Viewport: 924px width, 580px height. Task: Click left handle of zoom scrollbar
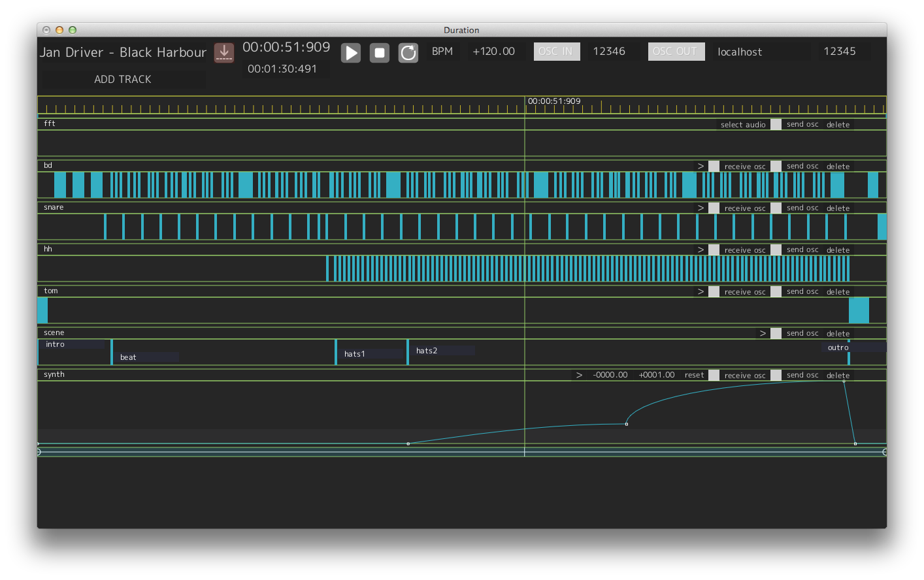[39, 452]
